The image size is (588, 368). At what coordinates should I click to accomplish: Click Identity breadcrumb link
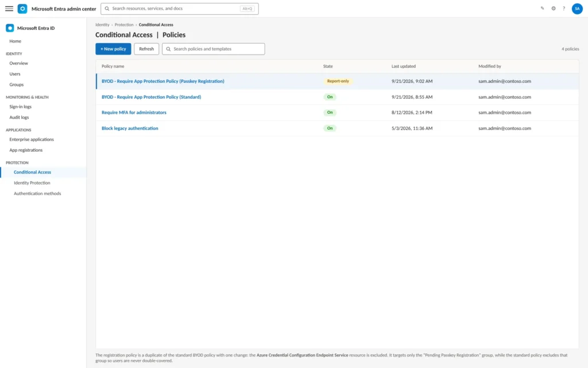[102, 25]
